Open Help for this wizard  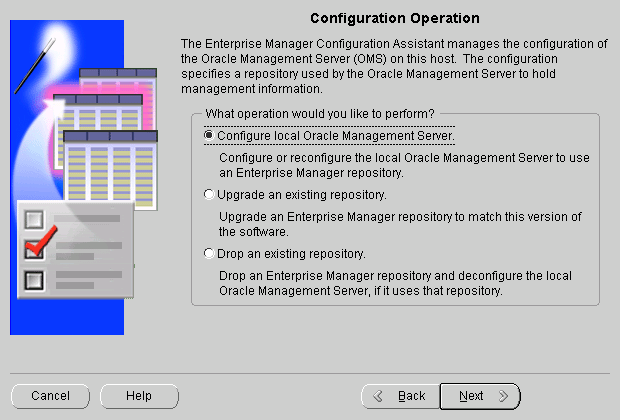click(x=139, y=396)
